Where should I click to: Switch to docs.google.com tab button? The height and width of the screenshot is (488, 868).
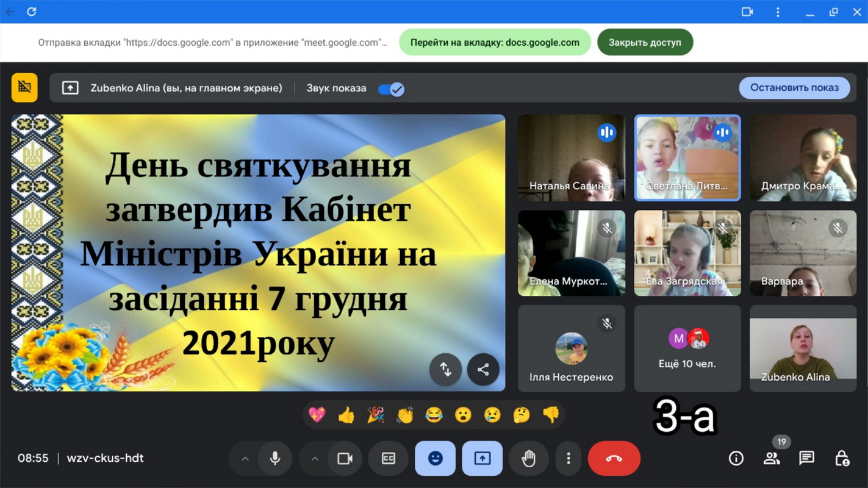tap(495, 43)
